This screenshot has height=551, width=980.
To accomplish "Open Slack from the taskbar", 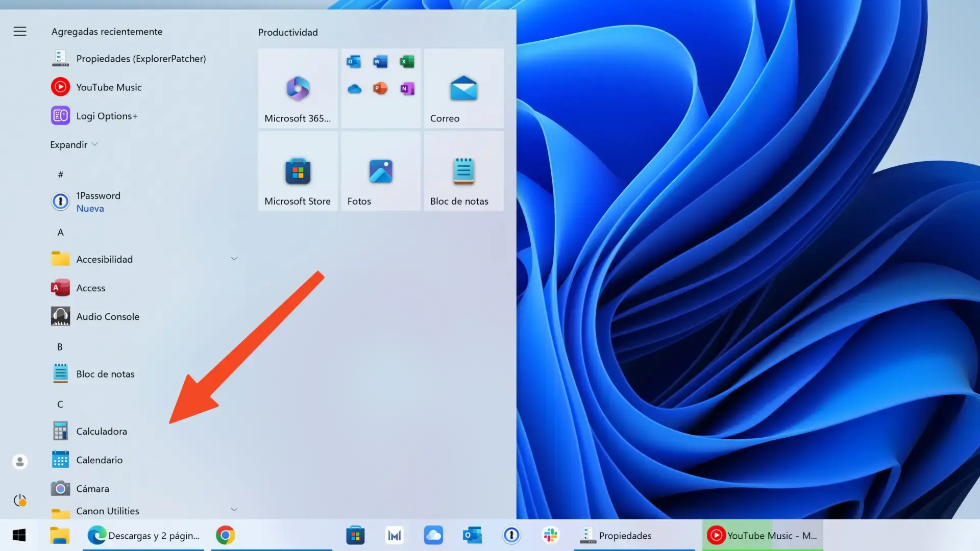I will 550,535.
